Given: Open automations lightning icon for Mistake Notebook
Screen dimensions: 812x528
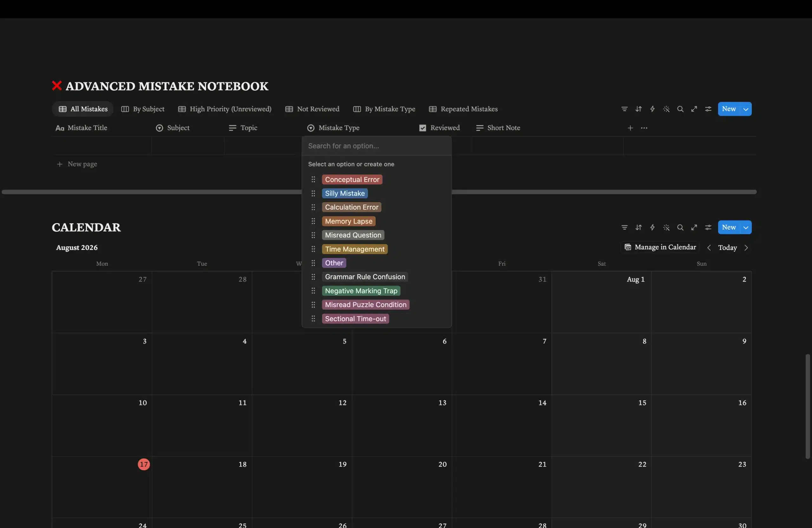Looking at the screenshot, I should [652, 109].
